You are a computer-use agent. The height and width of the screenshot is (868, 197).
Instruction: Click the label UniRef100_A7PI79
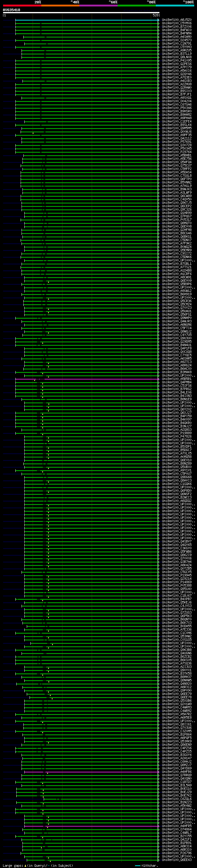pos(177,67)
